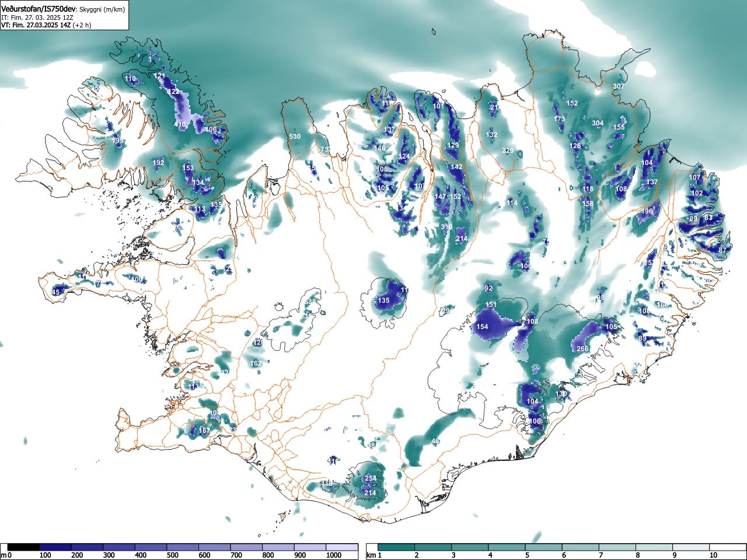Image resolution: width=747 pixels, height=560 pixels.
Task: Click the visibility value '155' in the northeast
Action: click(619, 127)
